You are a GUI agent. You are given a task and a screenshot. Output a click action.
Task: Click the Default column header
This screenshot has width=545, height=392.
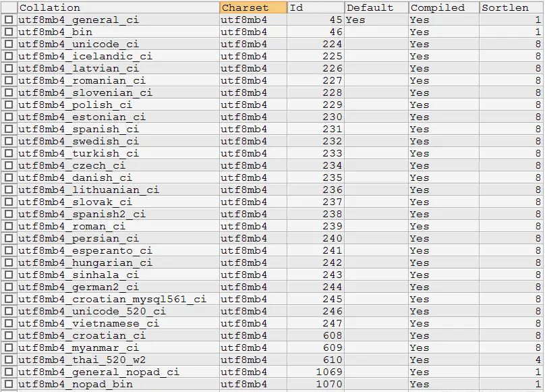click(x=376, y=7)
